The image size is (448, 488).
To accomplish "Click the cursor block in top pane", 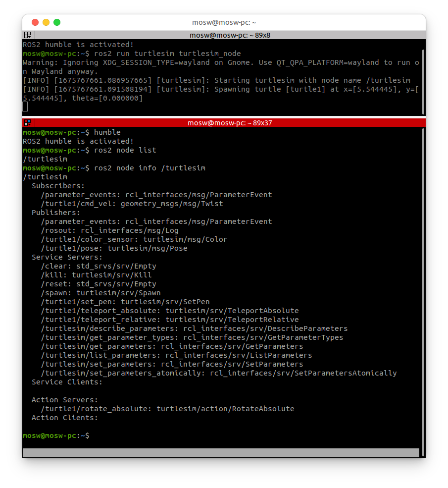I will [25, 107].
